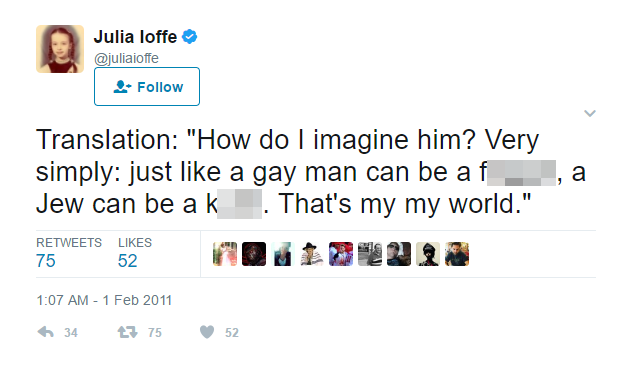Screen dimensions: 633x371
Task: Expand the tweet options chevron
Action: (x=590, y=113)
